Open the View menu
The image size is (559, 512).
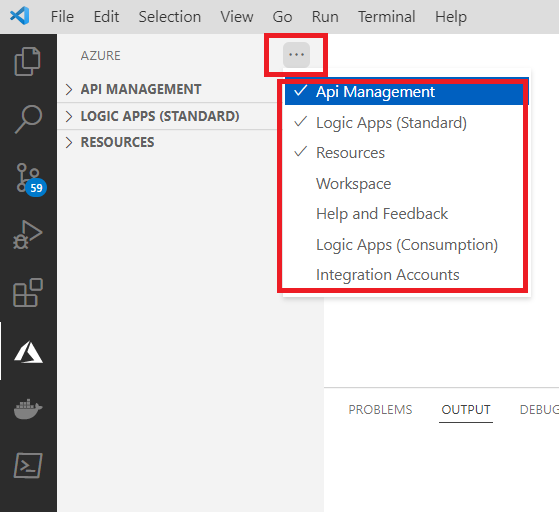click(237, 17)
